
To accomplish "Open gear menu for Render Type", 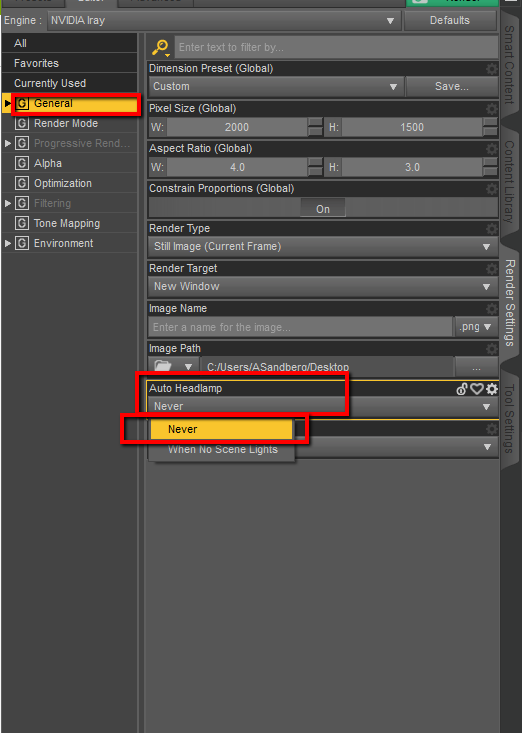I will click(x=492, y=229).
